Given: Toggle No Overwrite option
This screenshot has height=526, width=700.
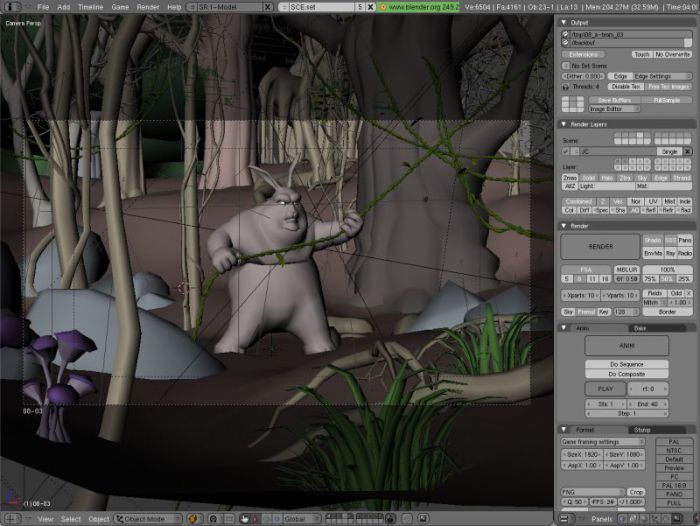Looking at the screenshot, I should point(672,54).
